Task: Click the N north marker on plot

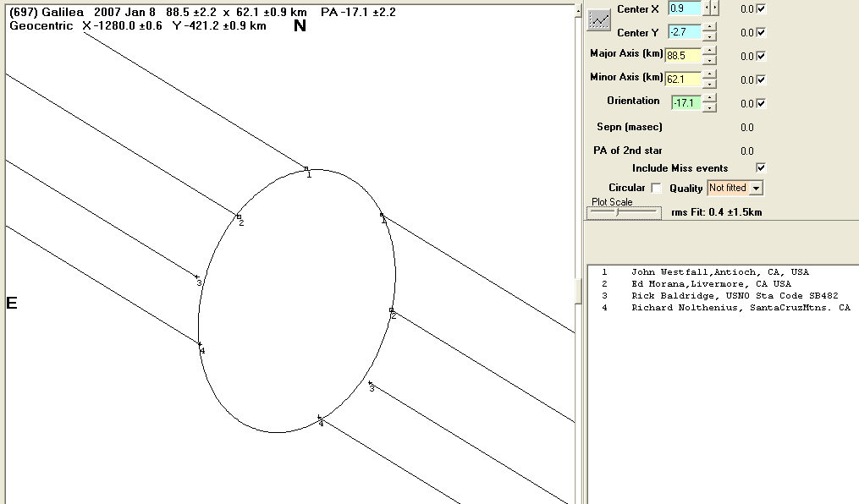Action: click(x=300, y=25)
